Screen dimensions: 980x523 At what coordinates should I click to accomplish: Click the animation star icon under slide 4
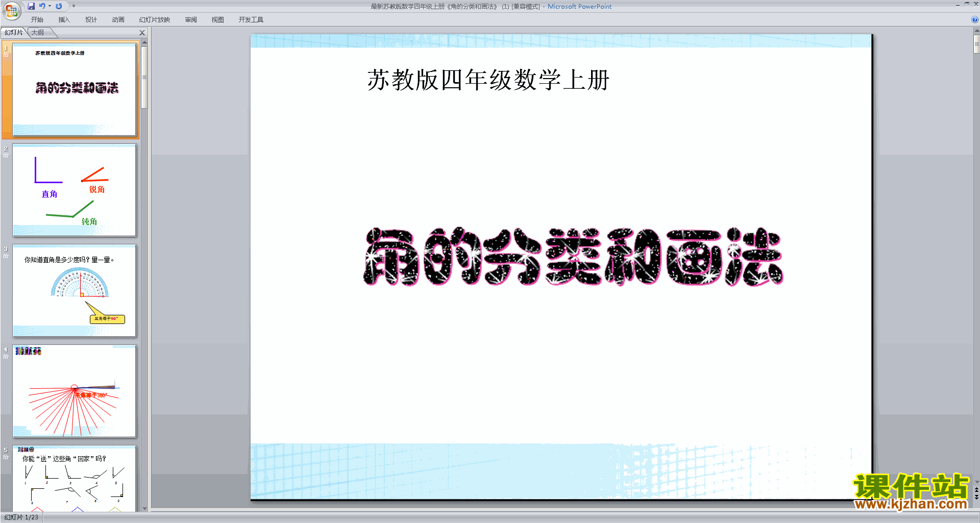point(6,356)
